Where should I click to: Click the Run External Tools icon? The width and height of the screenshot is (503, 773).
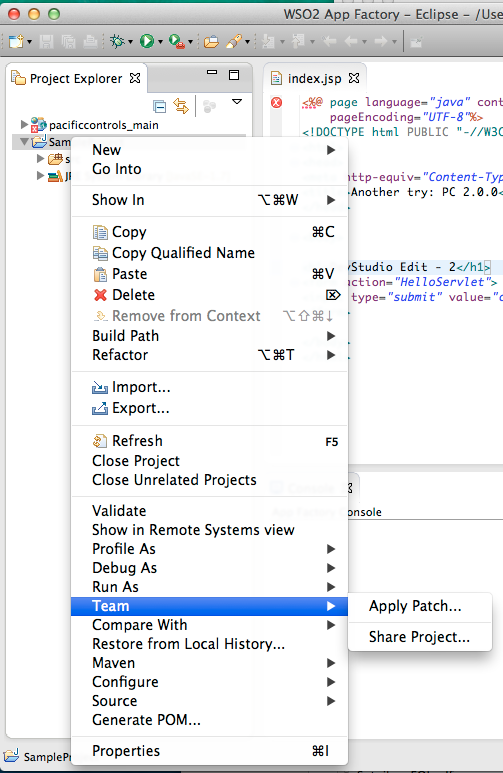[177, 41]
